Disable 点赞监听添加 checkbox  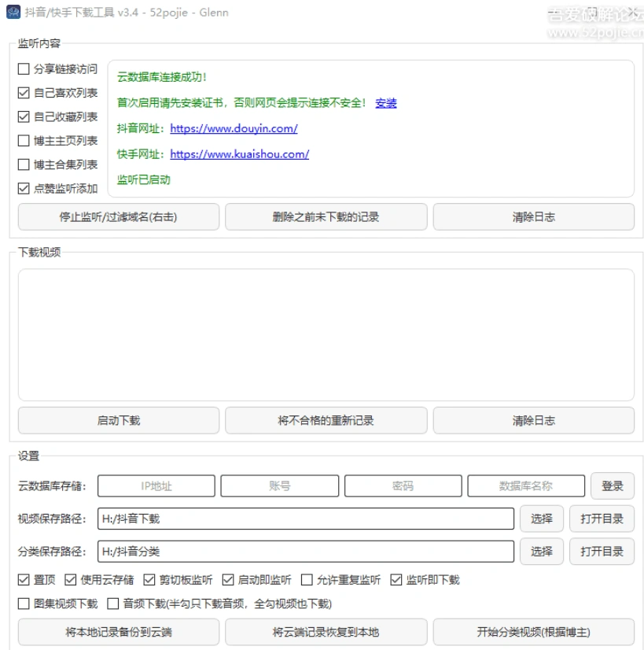pos(24,189)
